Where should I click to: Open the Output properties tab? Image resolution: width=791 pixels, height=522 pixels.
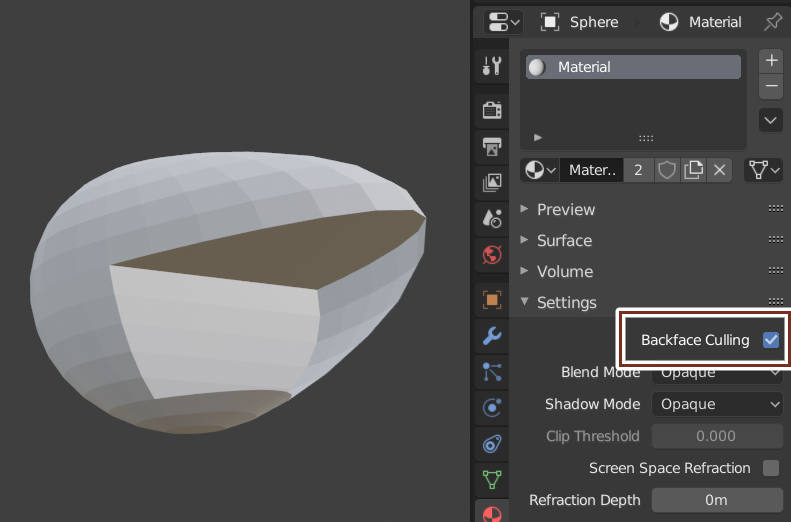pos(492,146)
